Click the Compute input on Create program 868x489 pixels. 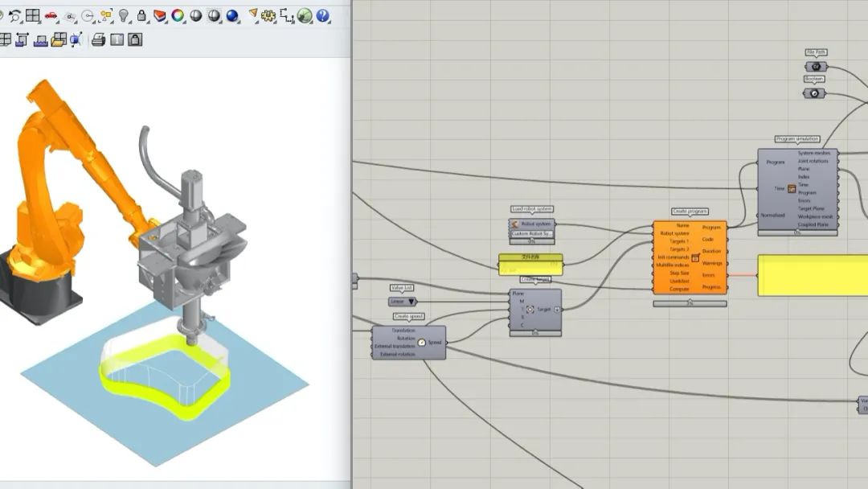(679, 289)
